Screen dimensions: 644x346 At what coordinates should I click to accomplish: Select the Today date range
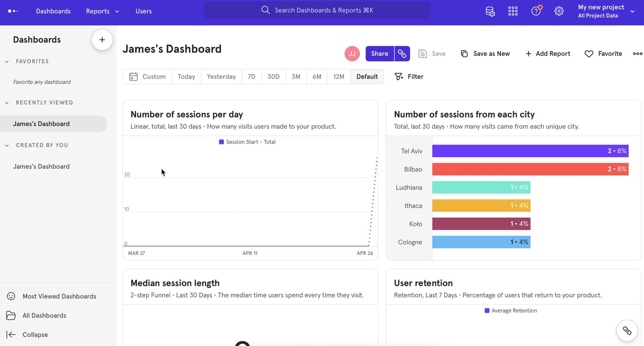click(x=186, y=77)
